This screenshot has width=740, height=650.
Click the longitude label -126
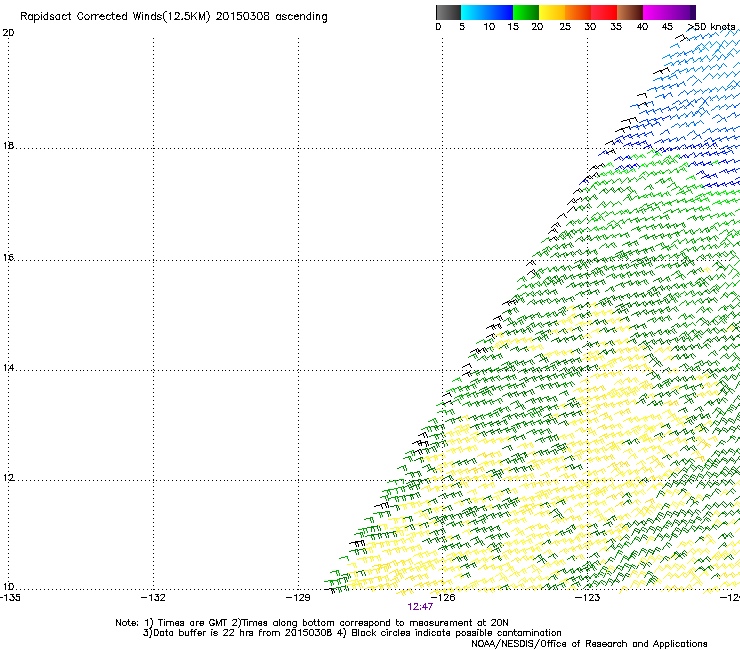[x=443, y=598]
